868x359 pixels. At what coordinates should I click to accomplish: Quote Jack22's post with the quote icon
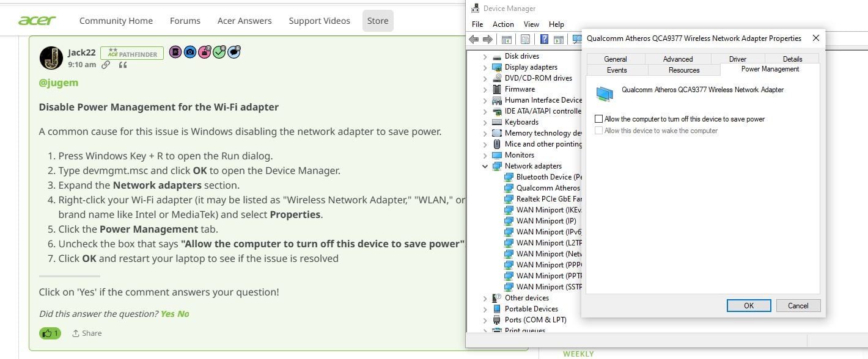pos(123,65)
